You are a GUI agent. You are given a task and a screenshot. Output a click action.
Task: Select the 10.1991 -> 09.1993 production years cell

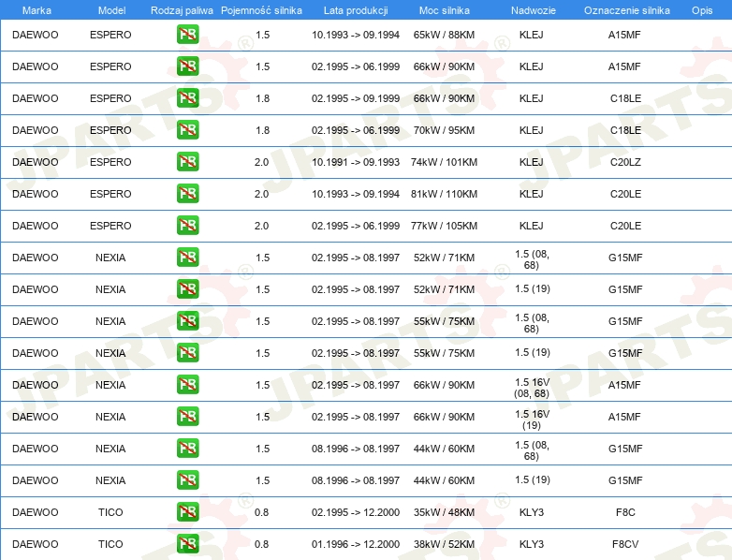point(356,162)
